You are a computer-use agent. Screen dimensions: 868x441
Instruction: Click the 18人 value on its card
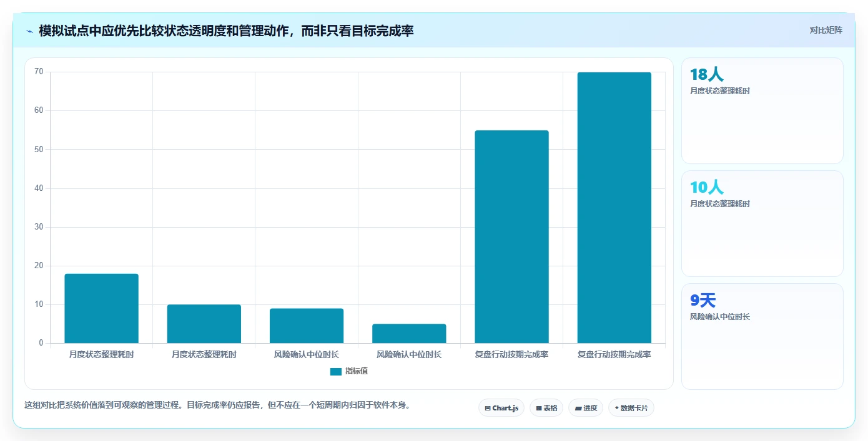point(706,75)
